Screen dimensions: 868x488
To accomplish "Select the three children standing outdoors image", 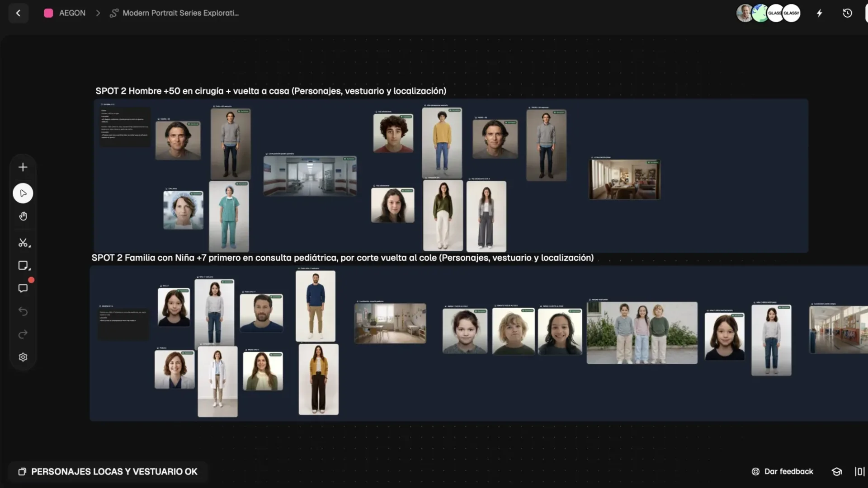I will click(x=642, y=333).
